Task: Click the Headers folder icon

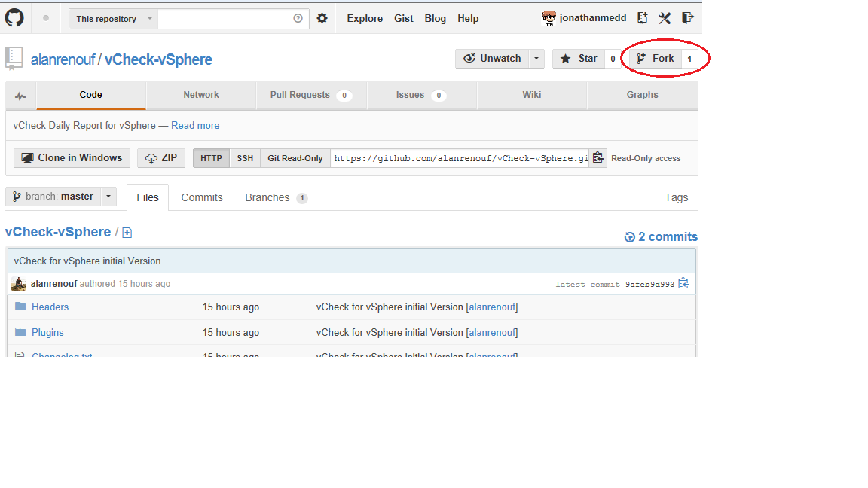Action: coord(20,307)
